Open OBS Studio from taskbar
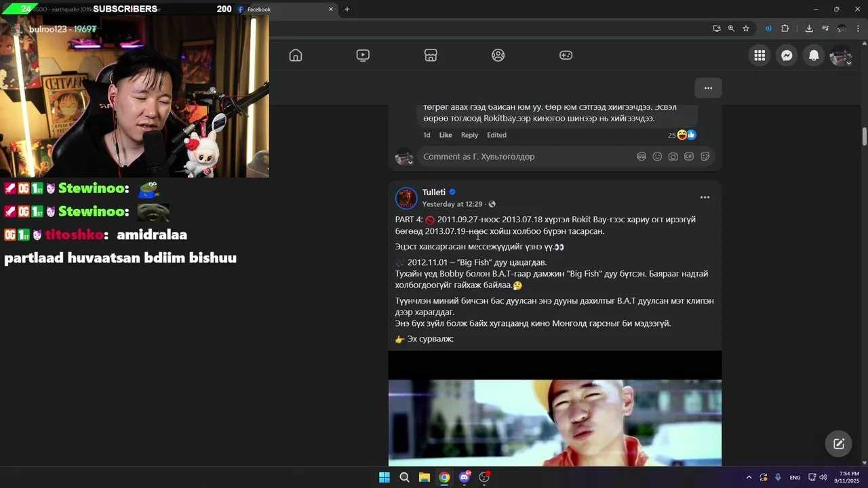This screenshot has height=488, width=868. 484,477
